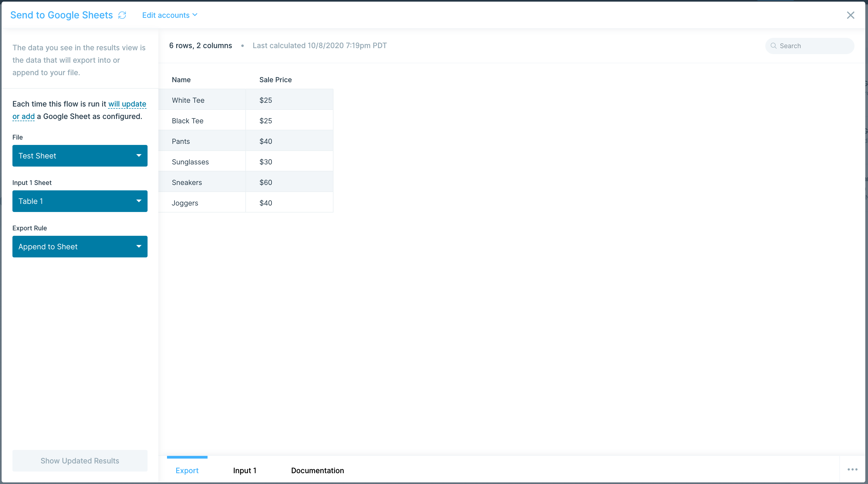The width and height of the screenshot is (868, 484).
Task: Click the Last calculated timestamp text
Action: click(x=320, y=45)
